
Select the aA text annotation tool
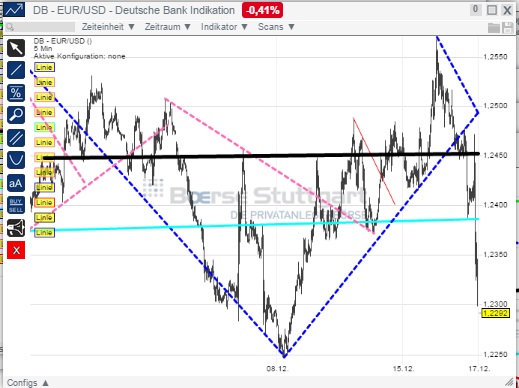point(16,183)
